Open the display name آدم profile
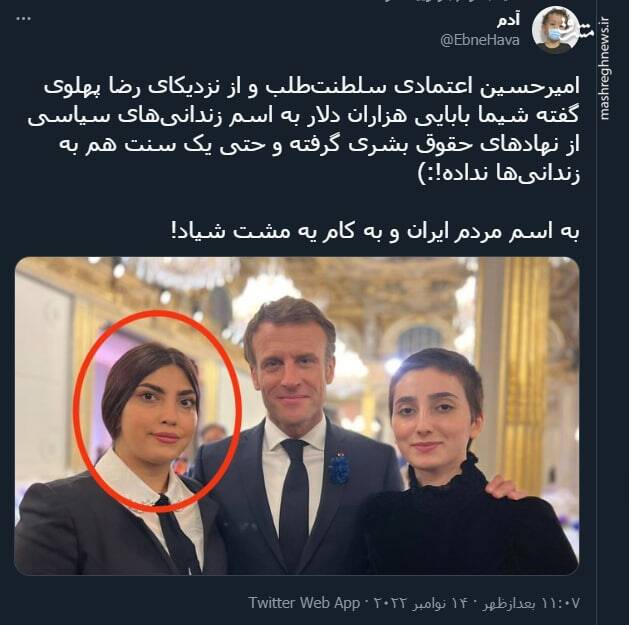This screenshot has height=625, width=629. point(509,20)
